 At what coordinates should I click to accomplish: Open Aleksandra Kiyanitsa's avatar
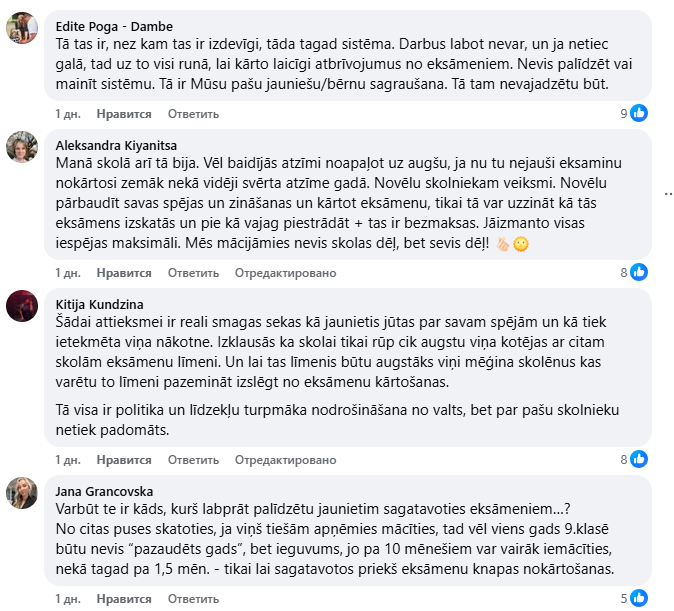23,147
